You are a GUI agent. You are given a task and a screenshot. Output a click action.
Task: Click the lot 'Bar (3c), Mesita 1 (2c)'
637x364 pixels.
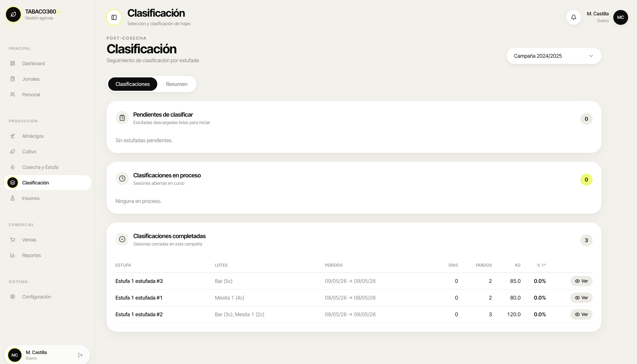point(239,314)
